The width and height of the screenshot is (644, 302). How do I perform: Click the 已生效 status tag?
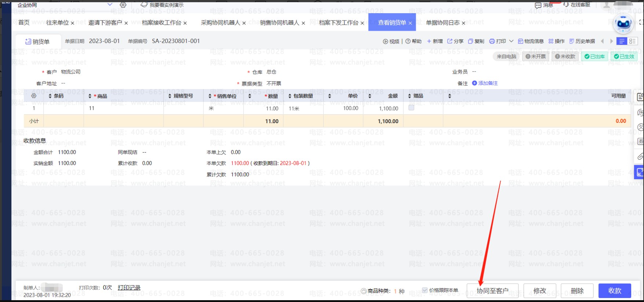pyautogui.click(x=624, y=56)
